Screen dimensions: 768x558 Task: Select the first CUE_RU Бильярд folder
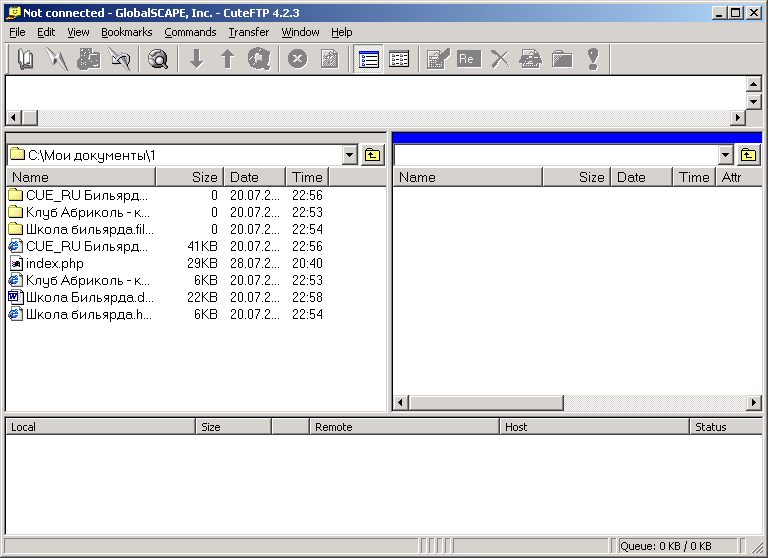[78, 195]
